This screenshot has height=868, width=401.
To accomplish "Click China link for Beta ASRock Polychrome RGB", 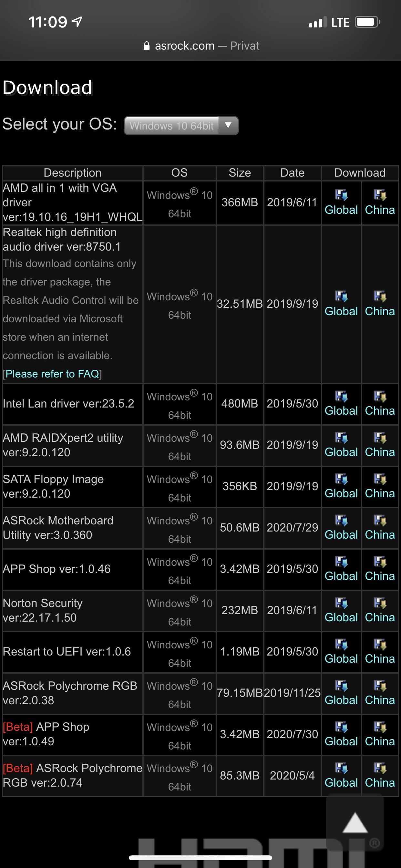I will coord(380,782).
